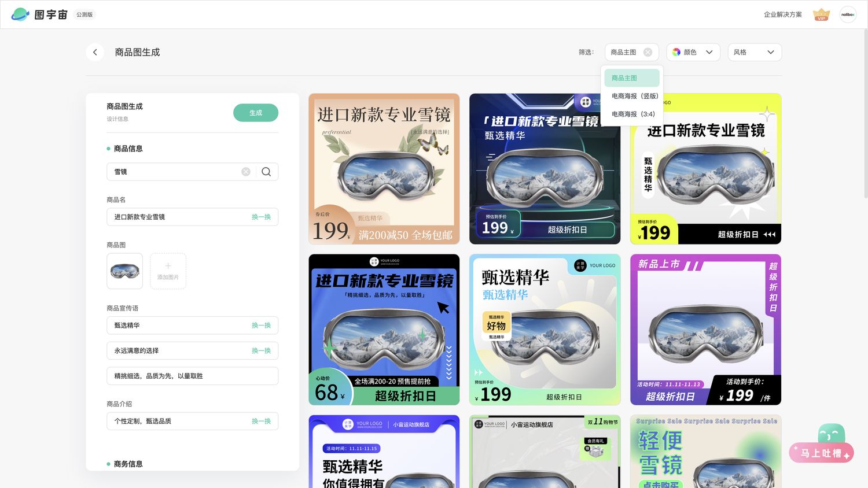Open the beige 满200减50 全场包邮 template

click(x=384, y=169)
